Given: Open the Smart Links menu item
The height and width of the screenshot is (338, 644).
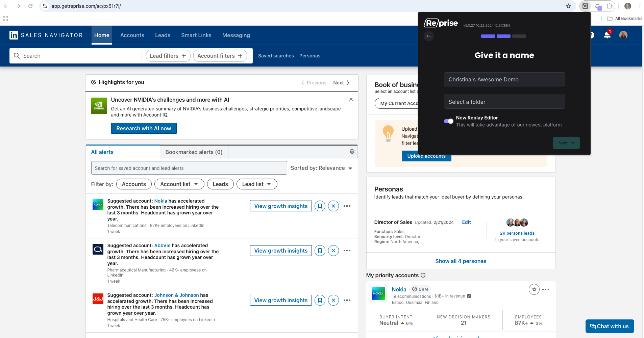Looking at the screenshot, I should click(196, 35).
